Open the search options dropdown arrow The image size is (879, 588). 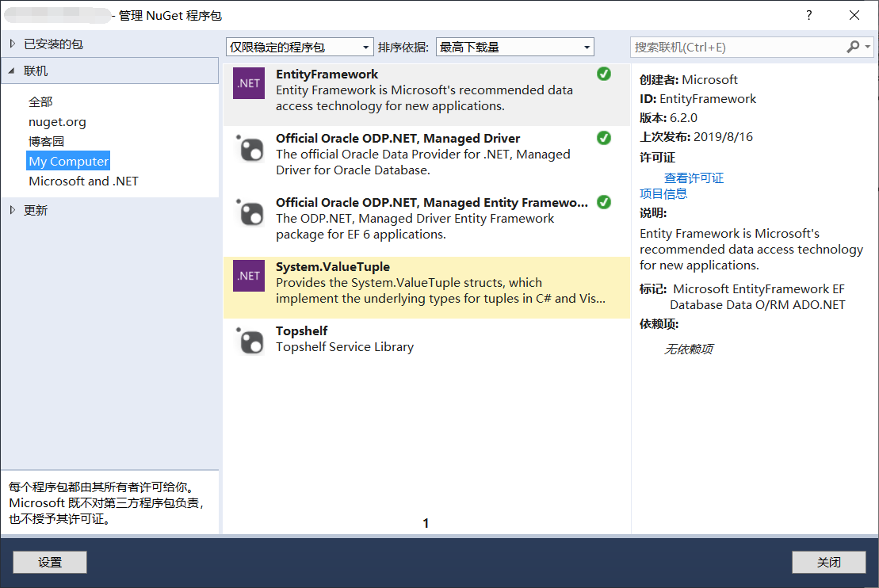(x=867, y=47)
